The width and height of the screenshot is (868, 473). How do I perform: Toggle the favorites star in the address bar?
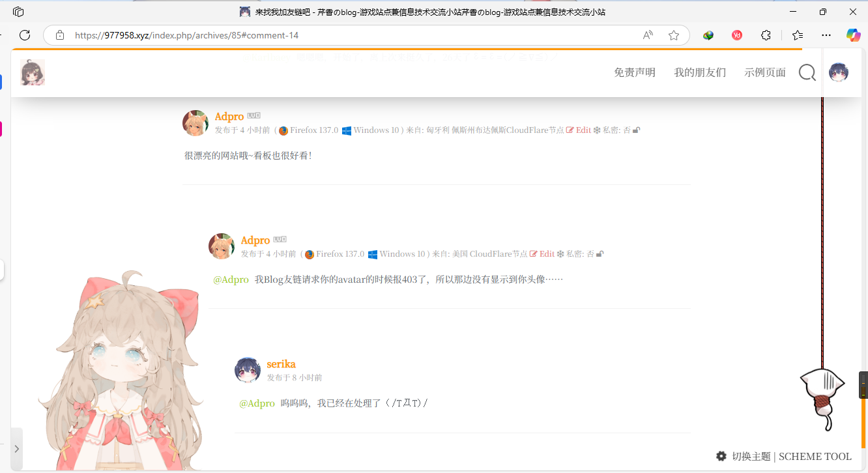pos(674,35)
